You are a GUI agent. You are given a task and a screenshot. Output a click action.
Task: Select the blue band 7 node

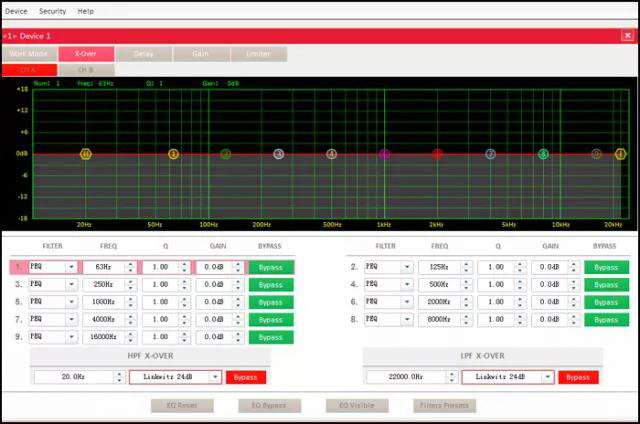490,154
